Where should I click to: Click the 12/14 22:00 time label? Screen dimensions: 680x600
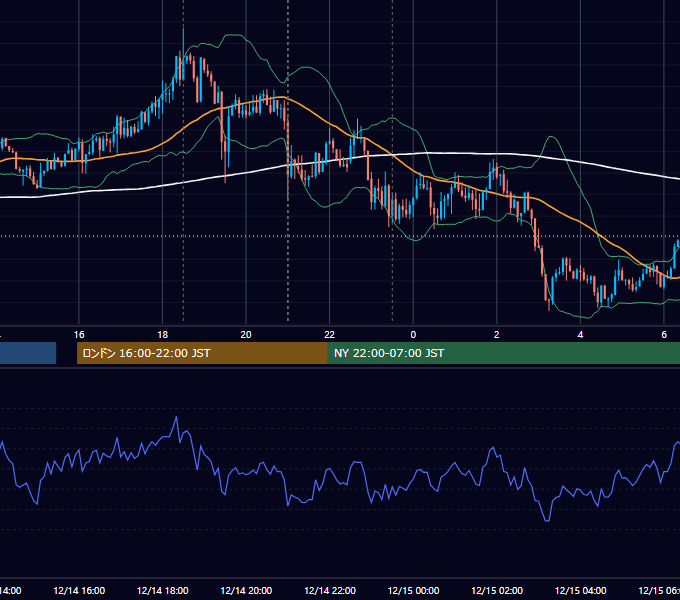330,590
